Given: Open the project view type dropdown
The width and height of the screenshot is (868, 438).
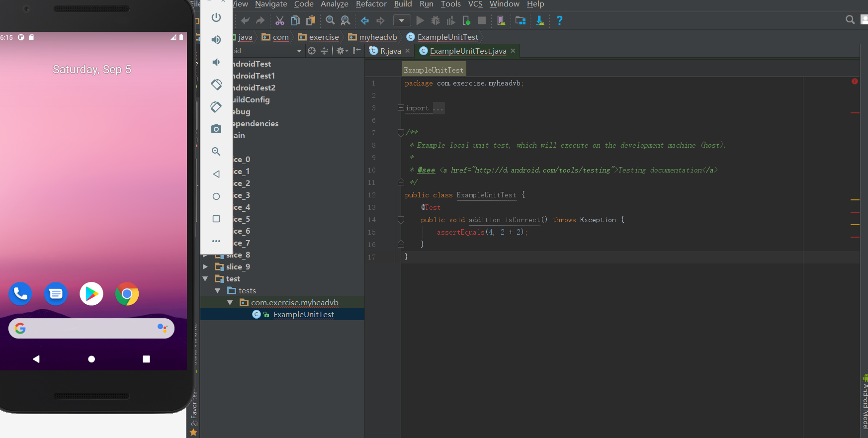Looking at the screenshot, I should tap(299, 51).
